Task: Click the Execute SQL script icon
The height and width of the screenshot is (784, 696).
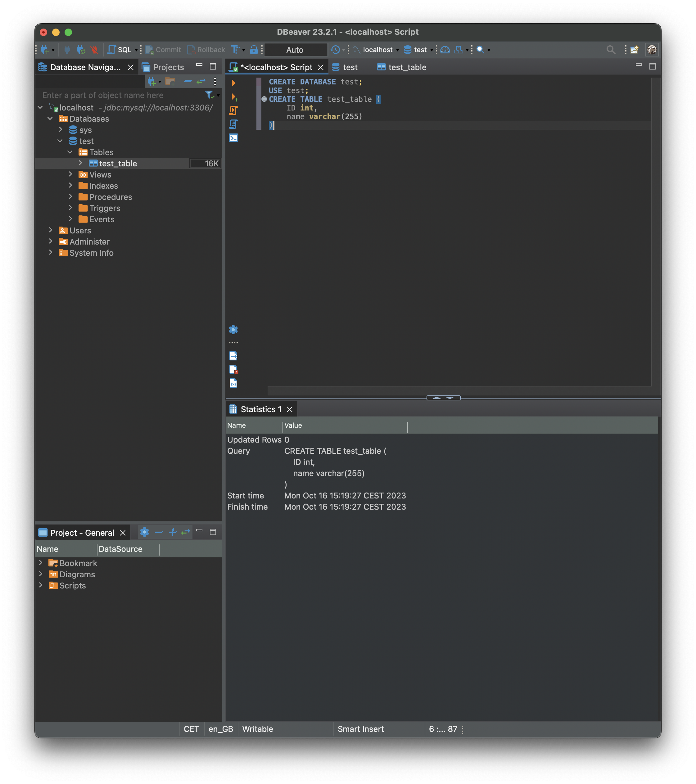Action: coord(233,110)
